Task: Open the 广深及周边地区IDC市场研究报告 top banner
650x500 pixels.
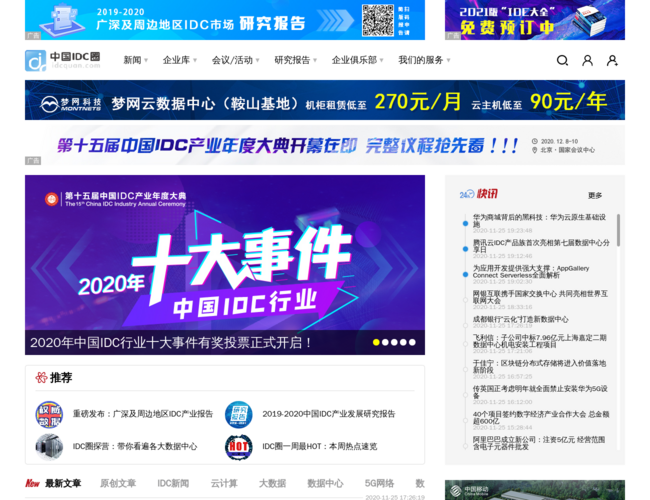Action: [225, 20]
